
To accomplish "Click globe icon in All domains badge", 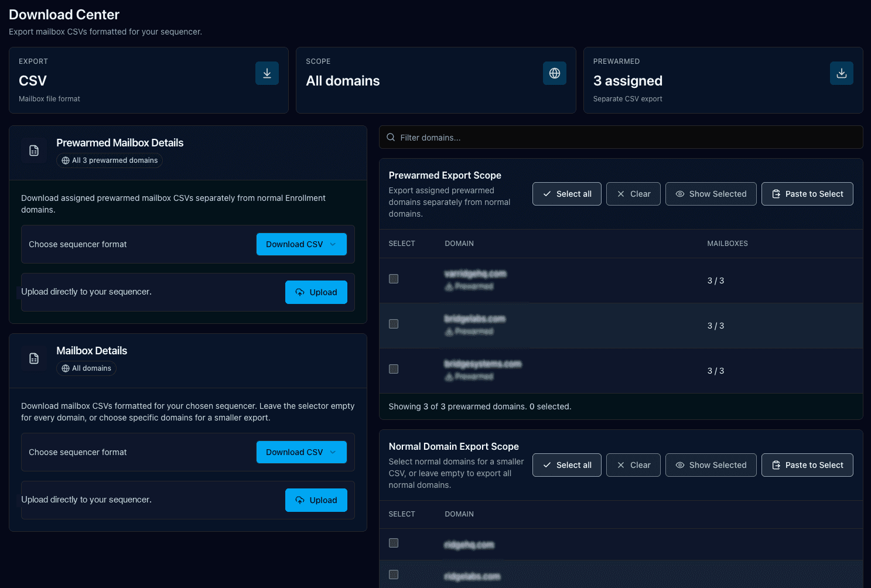I will click(66, 368).
